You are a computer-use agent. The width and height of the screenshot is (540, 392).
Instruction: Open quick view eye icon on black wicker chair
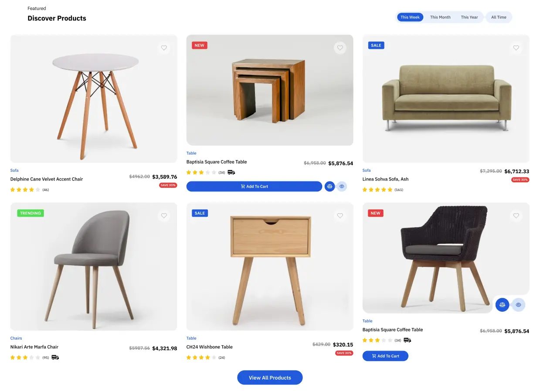click(x=518, y=305)
